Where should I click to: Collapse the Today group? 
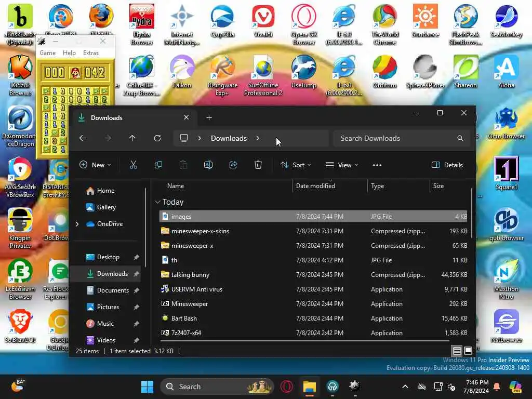pos(157,202)
